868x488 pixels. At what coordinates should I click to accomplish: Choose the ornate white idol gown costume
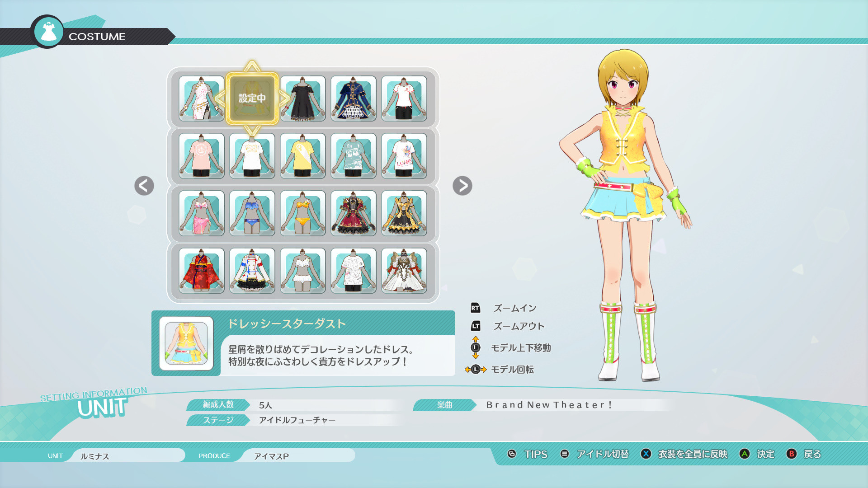tap(404, 271)
